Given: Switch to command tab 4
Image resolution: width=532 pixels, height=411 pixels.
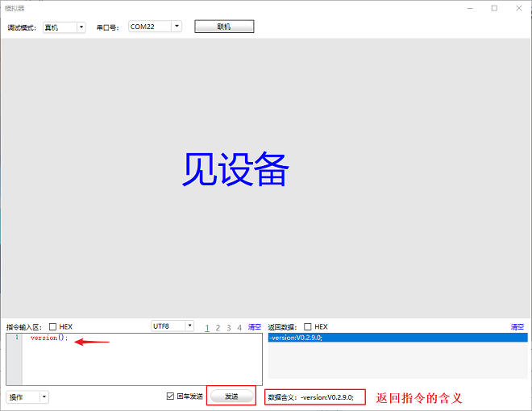Looking at the screenshot, I should 239,327.
